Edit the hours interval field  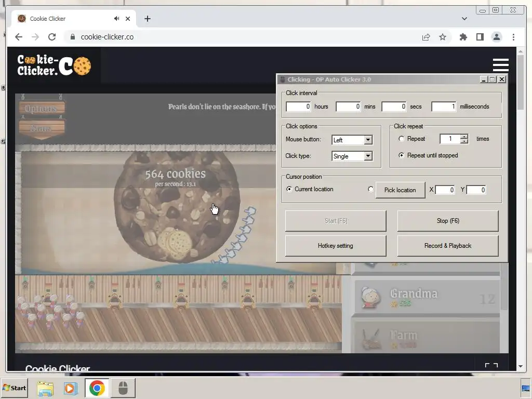[x=298, y=107]
